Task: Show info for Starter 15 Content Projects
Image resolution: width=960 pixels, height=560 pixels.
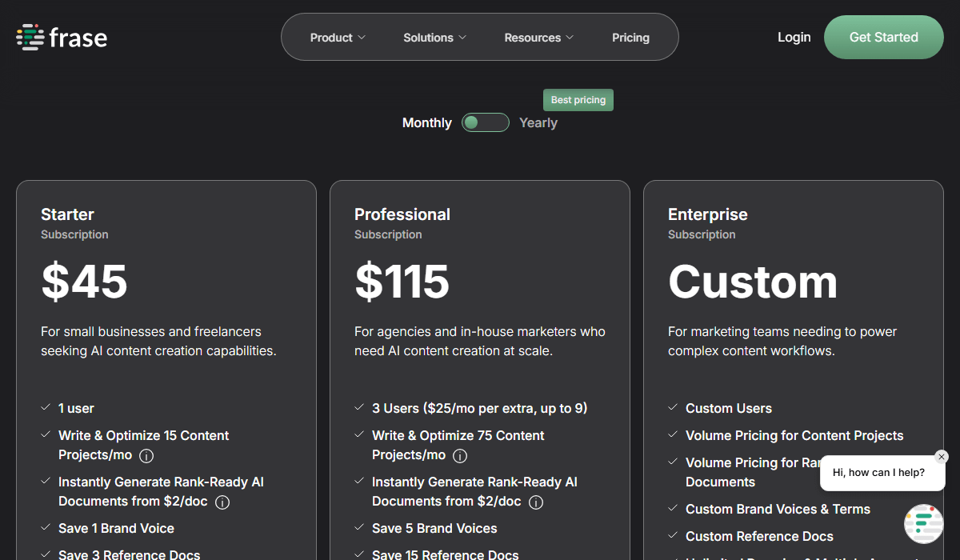Action: 146,456
